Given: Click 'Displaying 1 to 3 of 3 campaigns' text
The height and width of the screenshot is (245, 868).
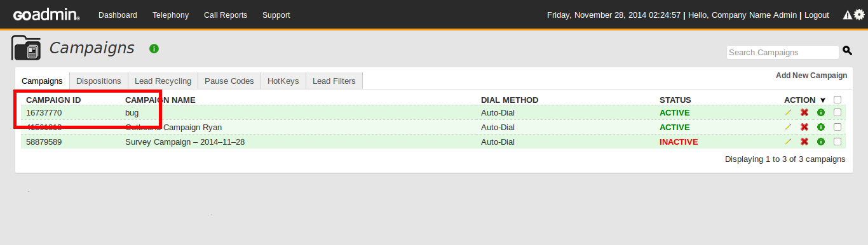Looking at the screenshot, I should 785,159.
